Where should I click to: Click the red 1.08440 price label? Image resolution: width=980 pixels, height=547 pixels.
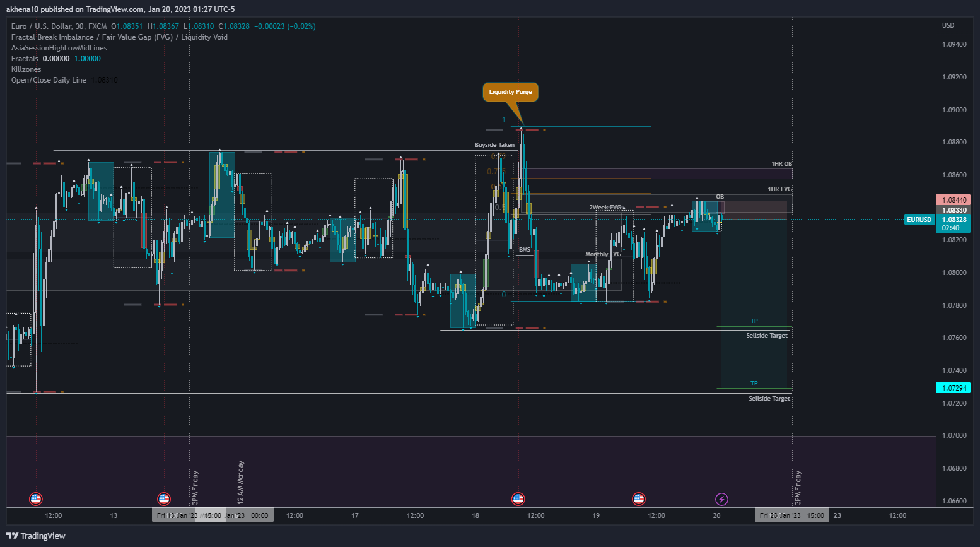click(x=954, y=200)
